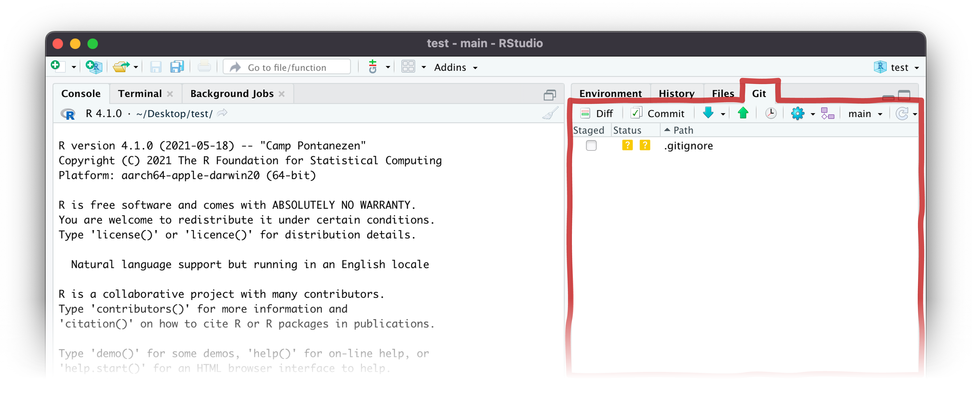980x398 pixels.
Task: Expand the recent files dropdown arrow
Action: 136,67
